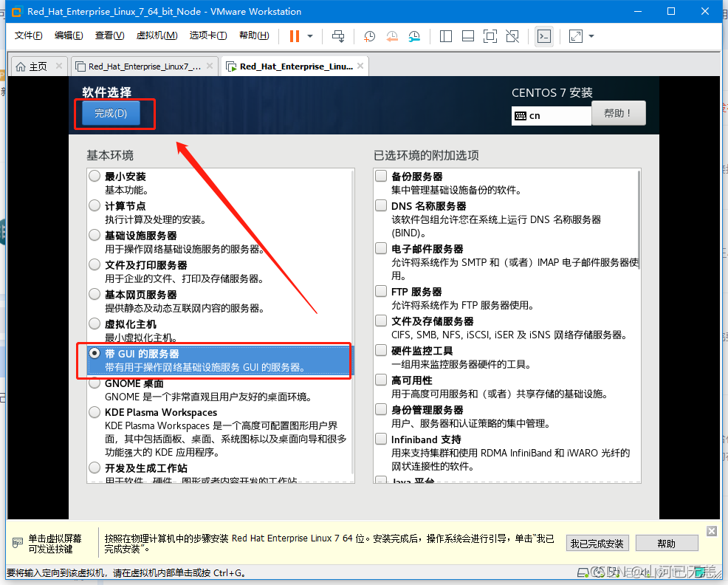This screenshot has width=728, height=585.
Task: Click the stretch guest display icon
Action: [x=576, y=36]
